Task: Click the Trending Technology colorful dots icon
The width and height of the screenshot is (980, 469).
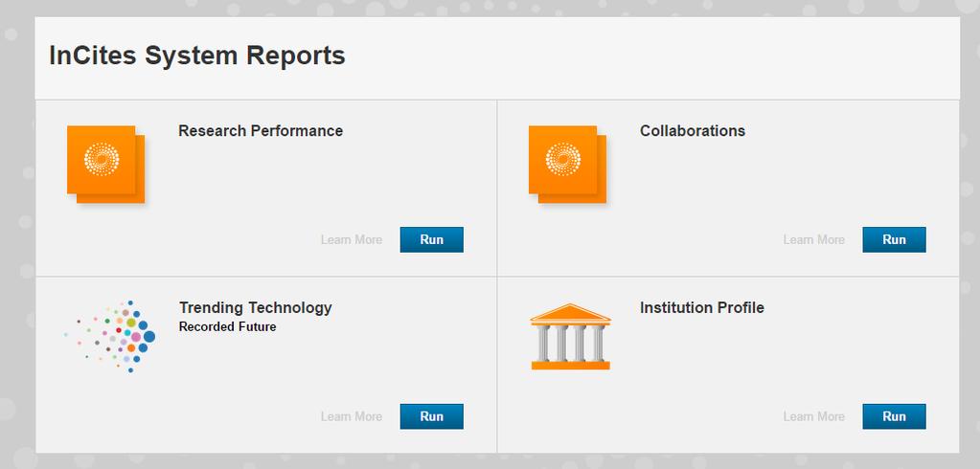Action: click(110, 336)
